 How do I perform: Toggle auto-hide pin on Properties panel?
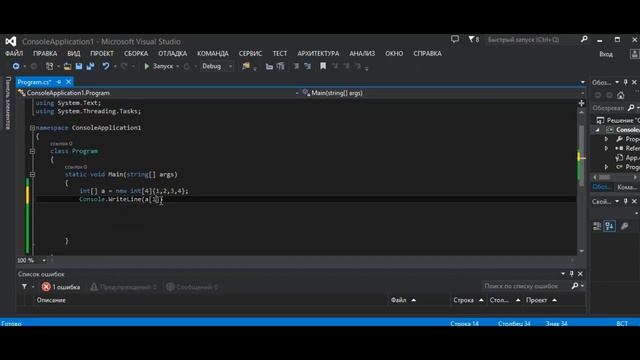pyautogui.click(x=625, y=202)
